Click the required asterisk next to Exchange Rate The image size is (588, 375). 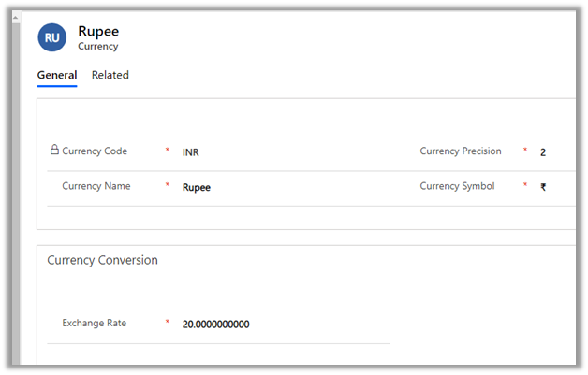tap(167, 324)
